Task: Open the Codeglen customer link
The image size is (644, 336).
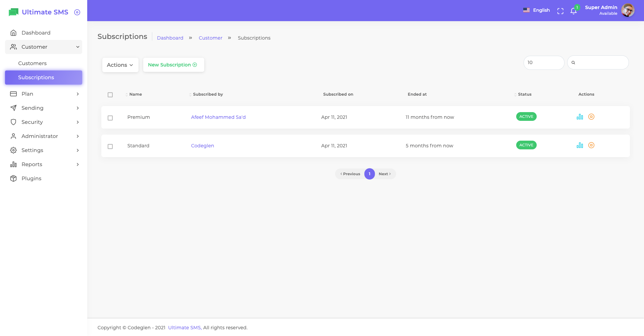Action: coord(203,146)
